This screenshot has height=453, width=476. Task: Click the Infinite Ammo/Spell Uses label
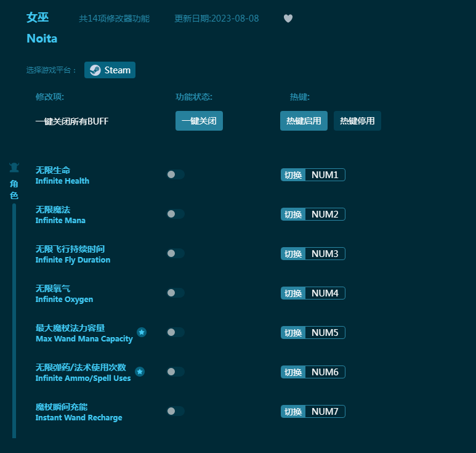pos(83,378)
